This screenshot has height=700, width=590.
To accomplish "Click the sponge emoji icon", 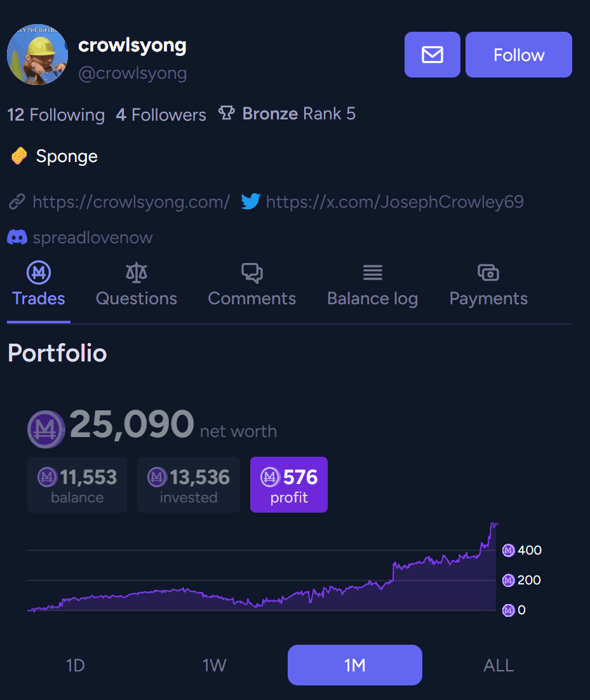I will point(19,156).
